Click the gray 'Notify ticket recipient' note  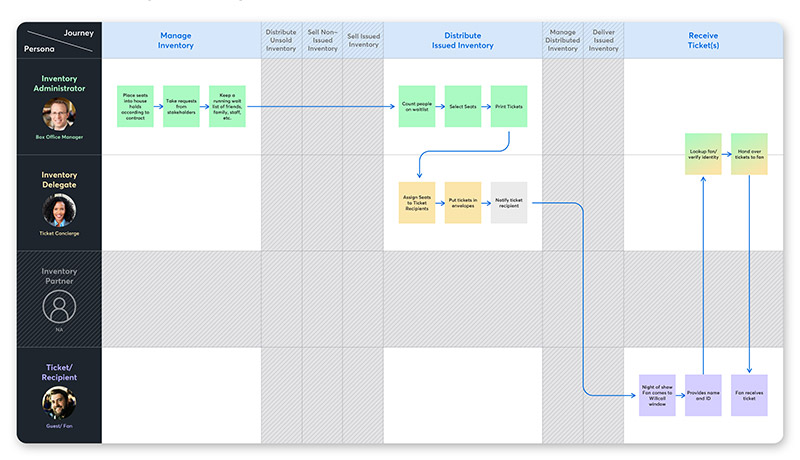509,201
